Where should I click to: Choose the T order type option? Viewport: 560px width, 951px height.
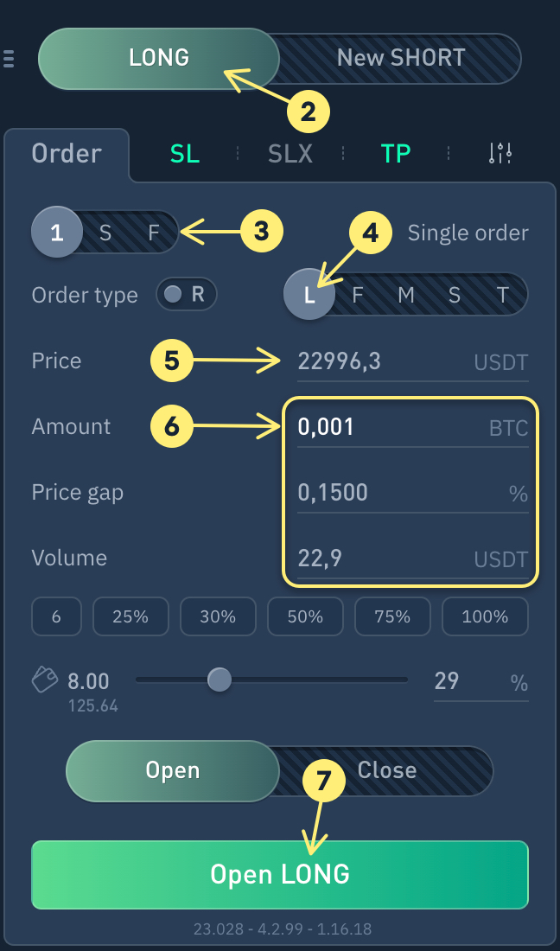coord(503,296)
